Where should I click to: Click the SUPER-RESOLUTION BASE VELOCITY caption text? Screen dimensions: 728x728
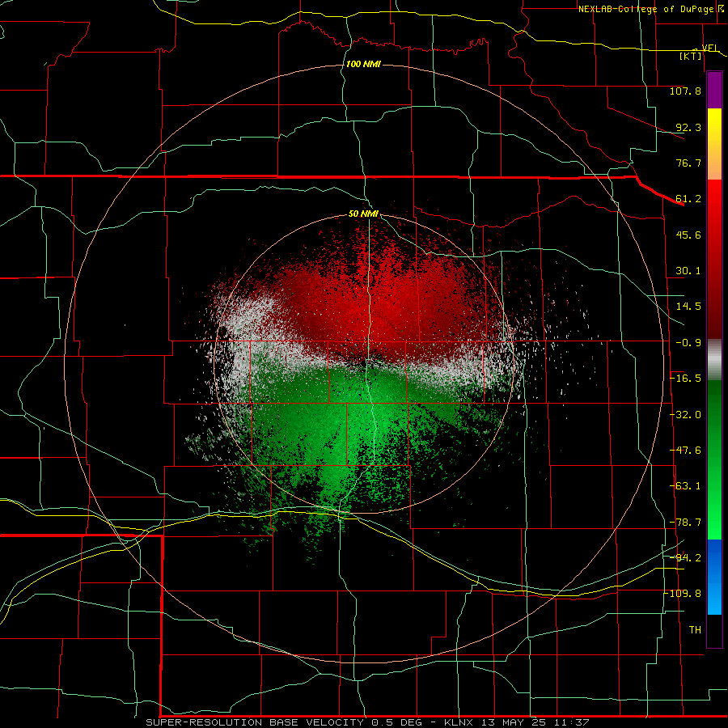click(256, 722)
